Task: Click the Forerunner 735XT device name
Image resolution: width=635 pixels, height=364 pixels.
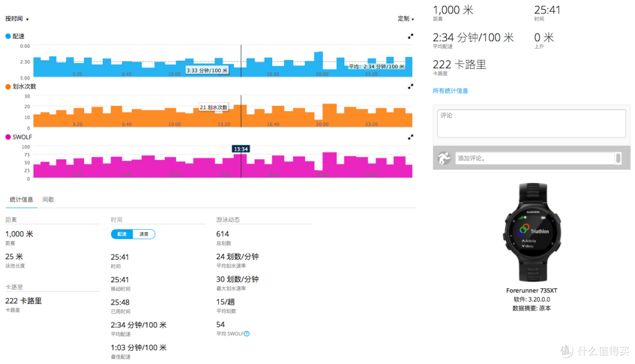Action: coord(532,290)
